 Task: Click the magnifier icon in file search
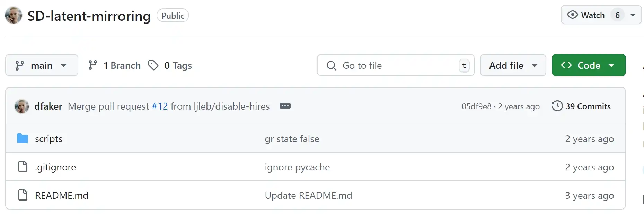tap(331, 65)
